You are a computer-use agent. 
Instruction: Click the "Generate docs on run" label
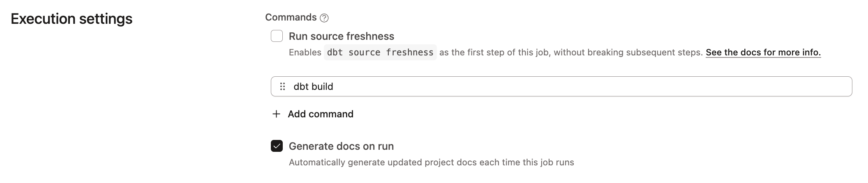tap(341, 146)
